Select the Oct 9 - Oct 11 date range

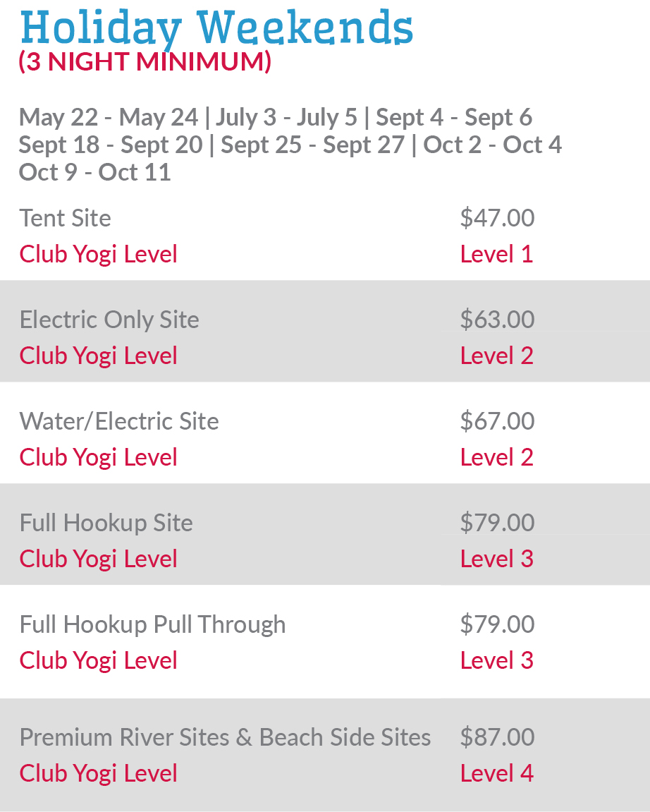94,172
